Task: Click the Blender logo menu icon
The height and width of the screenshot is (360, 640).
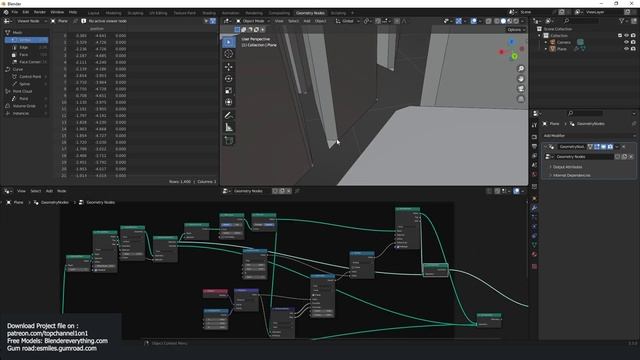Action: point(6,12)
